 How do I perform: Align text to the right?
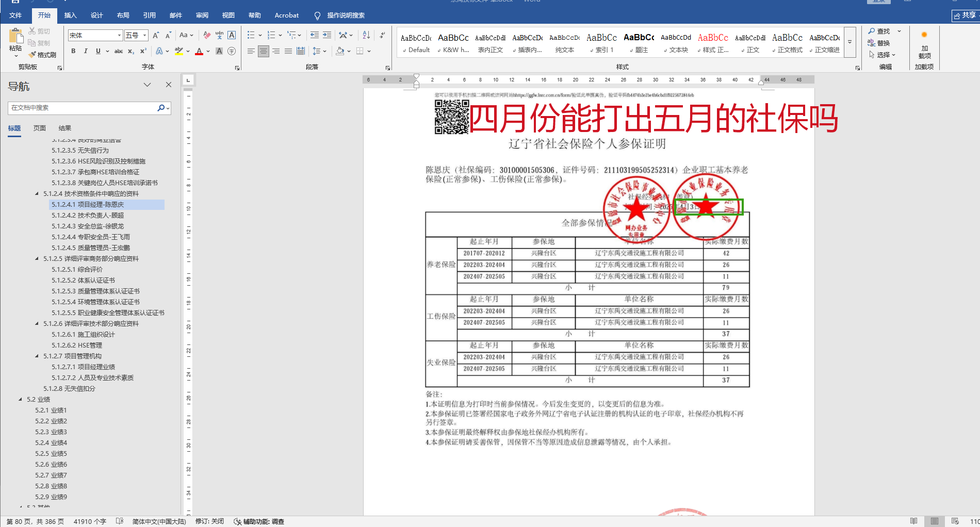tap(276, 51)
